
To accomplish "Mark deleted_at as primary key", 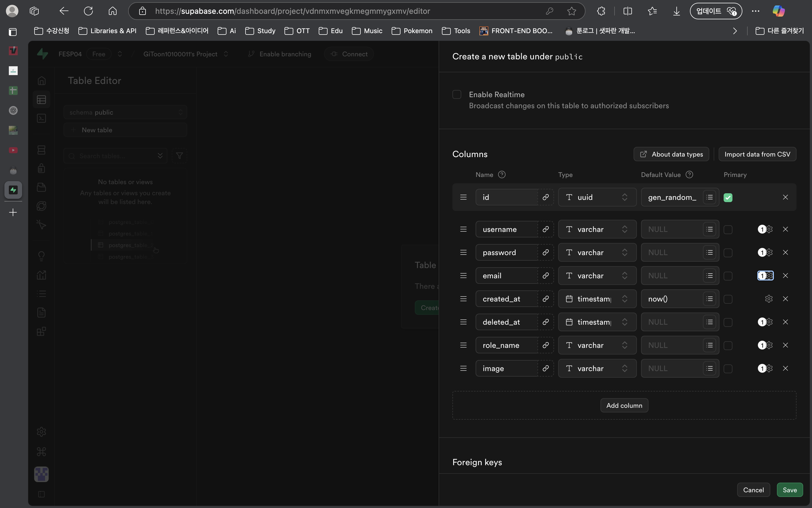I will (728, 322).
